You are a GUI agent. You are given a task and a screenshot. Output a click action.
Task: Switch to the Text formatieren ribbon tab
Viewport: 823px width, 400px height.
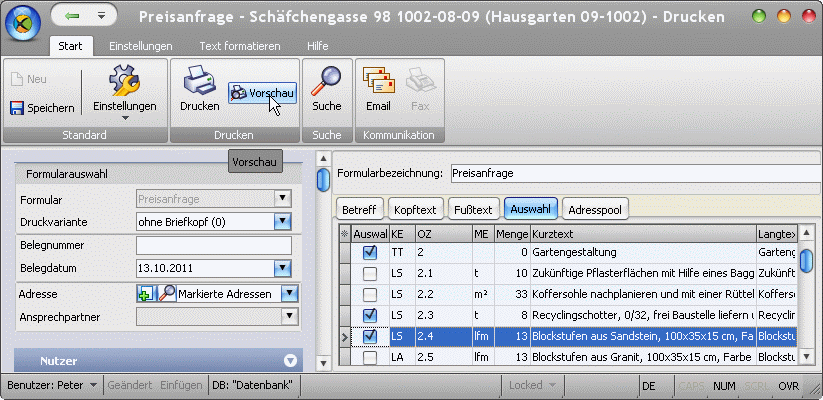tap(238, 46)
